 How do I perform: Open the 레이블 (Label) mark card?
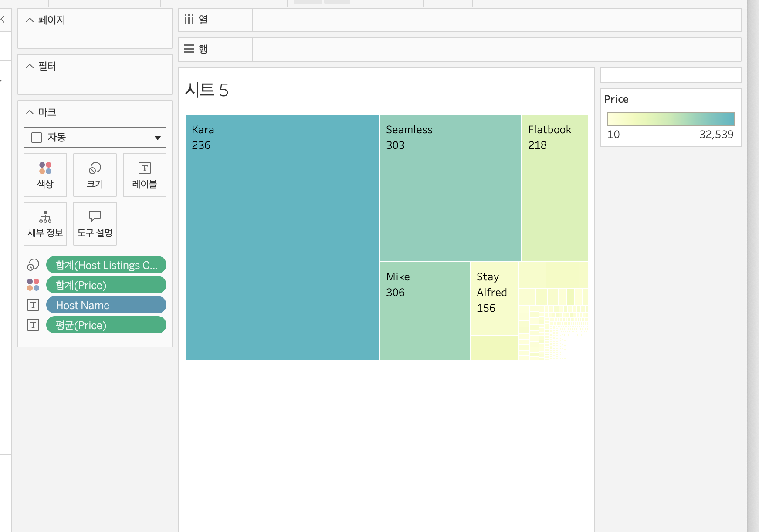(x=145, y=175)
